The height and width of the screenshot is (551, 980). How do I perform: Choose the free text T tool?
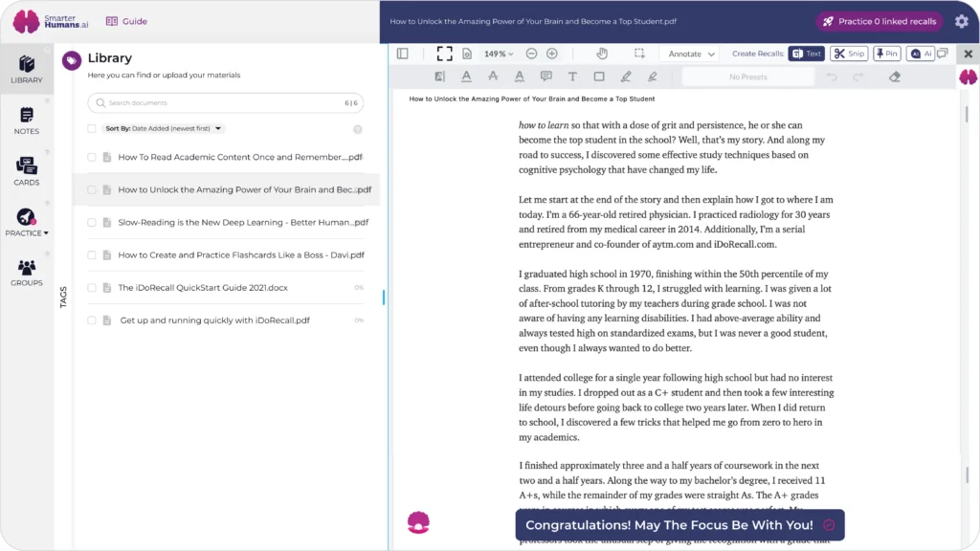tap(572, 77)
